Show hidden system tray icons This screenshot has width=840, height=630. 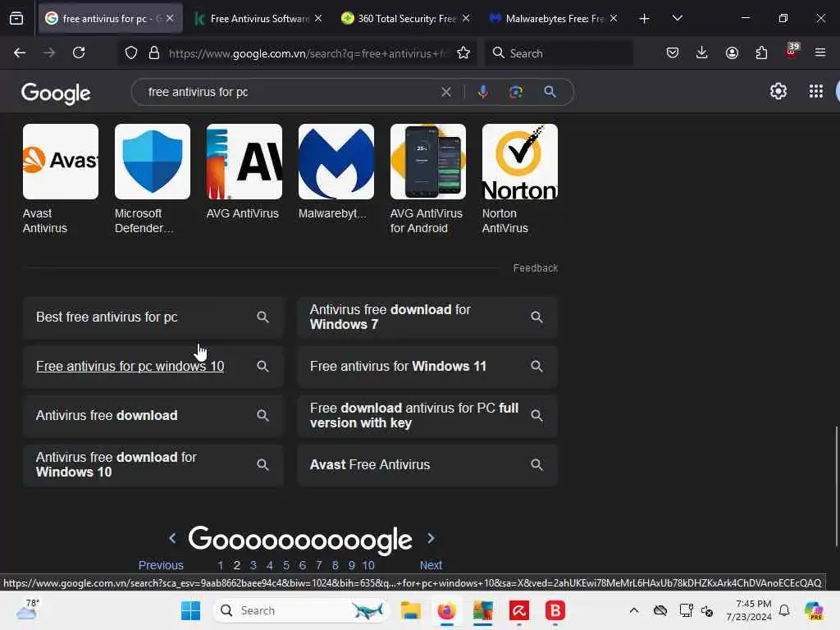tap(634, 610)
